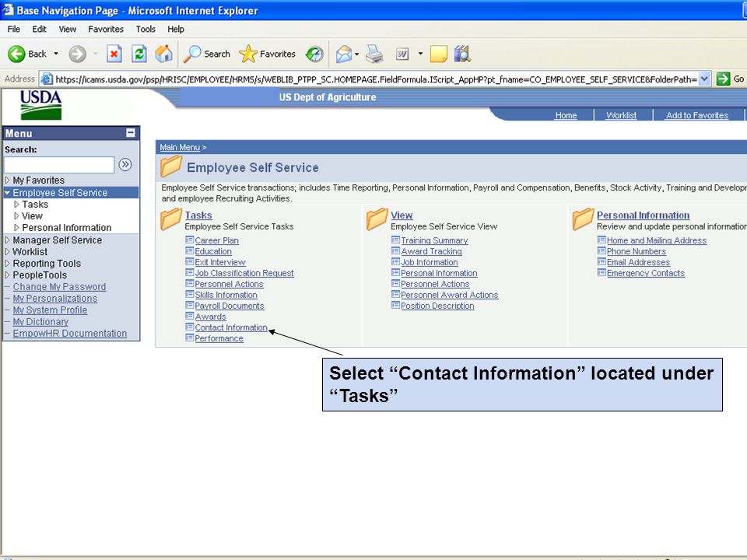747x560 pixels.
Task: Open the Help menu
Action: (x=176, y=29)
